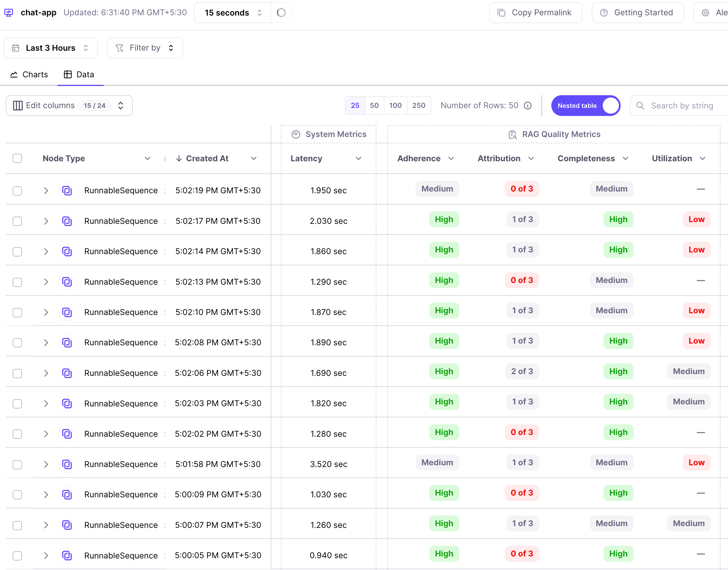Viewport: 728px width, 570px height.
Task: Open the Getting Started help button
Action: tap(637, 13)
